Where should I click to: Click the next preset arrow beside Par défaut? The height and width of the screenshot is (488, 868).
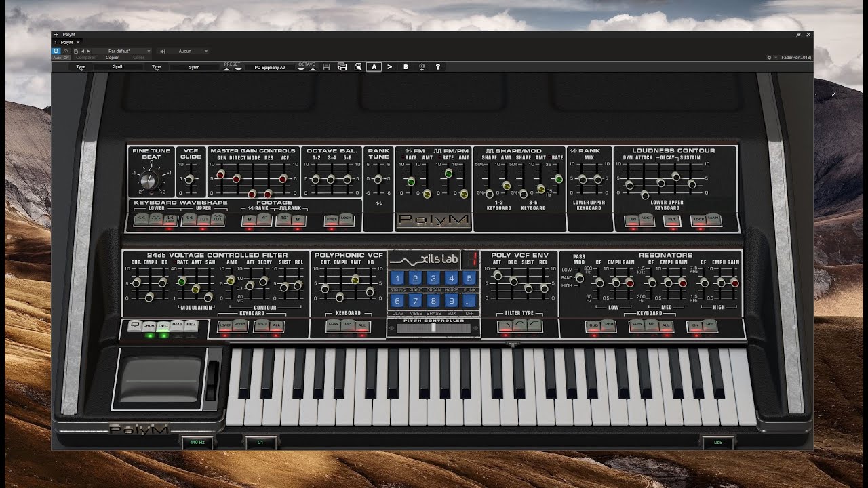click(89, 51)
